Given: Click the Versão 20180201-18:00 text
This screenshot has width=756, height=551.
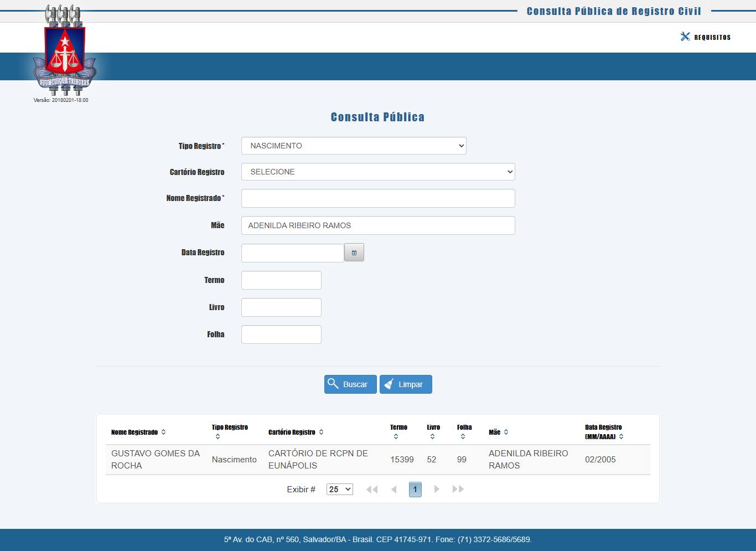Looking at the screenshot, I should click(x=61, y=100).
